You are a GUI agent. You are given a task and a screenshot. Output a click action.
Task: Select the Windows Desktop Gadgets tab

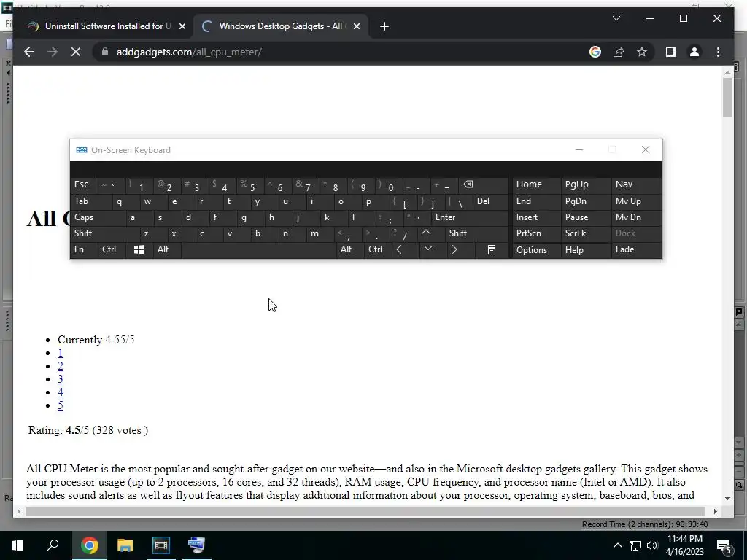pos(280,26)
